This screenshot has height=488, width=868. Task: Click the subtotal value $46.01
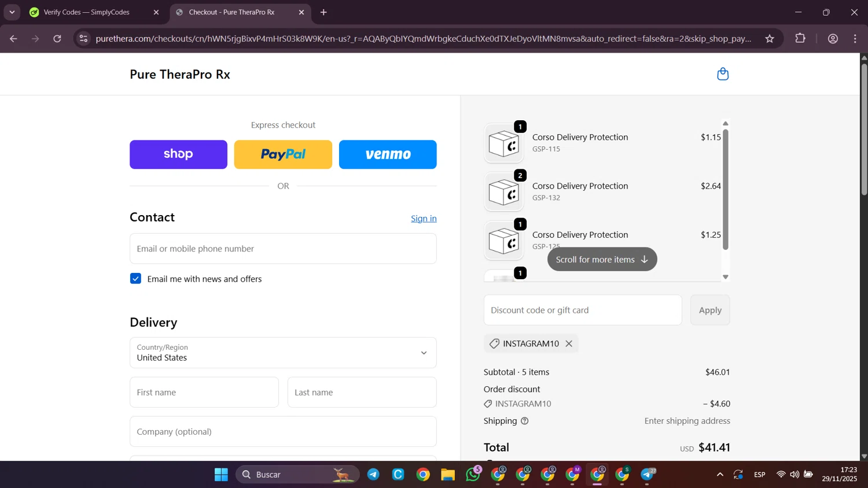click(718, 372)
